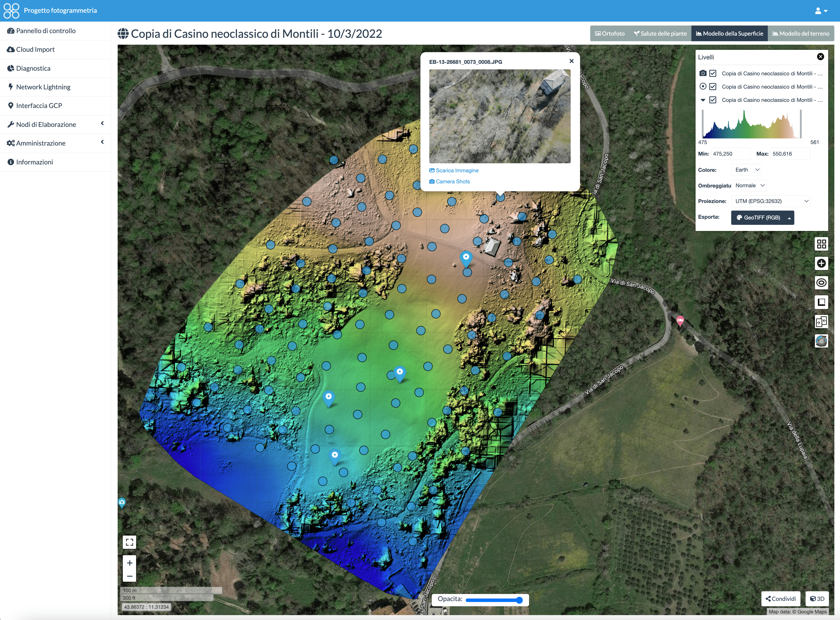This screenshot has height=620, width=840.
Task: Open Pannello di controllo in the sidebar
Action: [55, 31]
